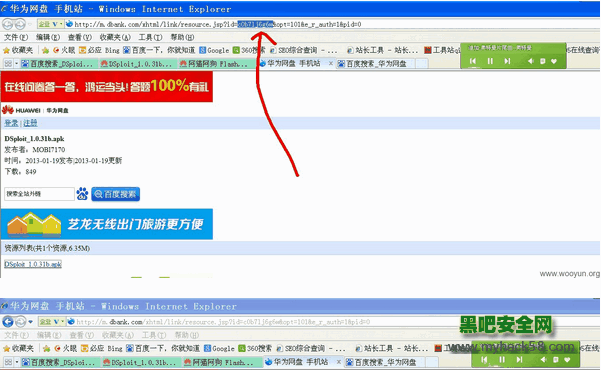Screen dimensions: 601x370
Task: Play previous track in upper music widget
Action: click(473, 61)
